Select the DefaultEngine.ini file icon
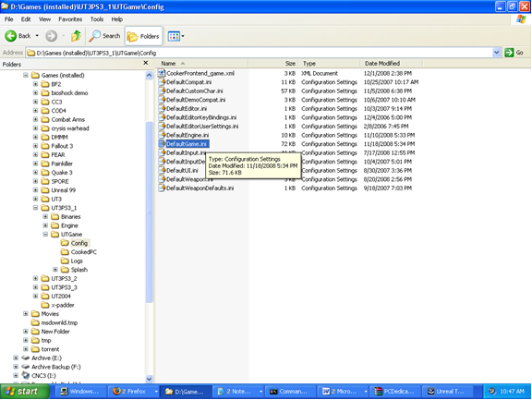 [162, 135]
